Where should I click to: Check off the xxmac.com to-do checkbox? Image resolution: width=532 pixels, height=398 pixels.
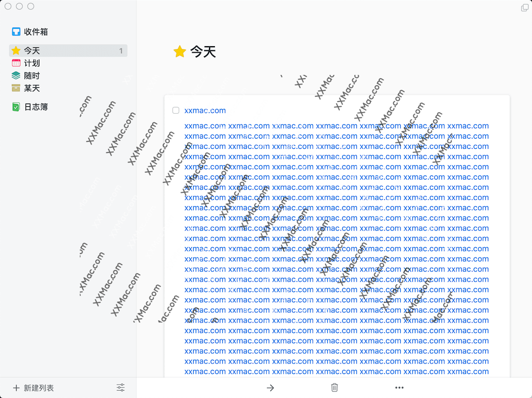pyautogui.click(x=176, y=111)
